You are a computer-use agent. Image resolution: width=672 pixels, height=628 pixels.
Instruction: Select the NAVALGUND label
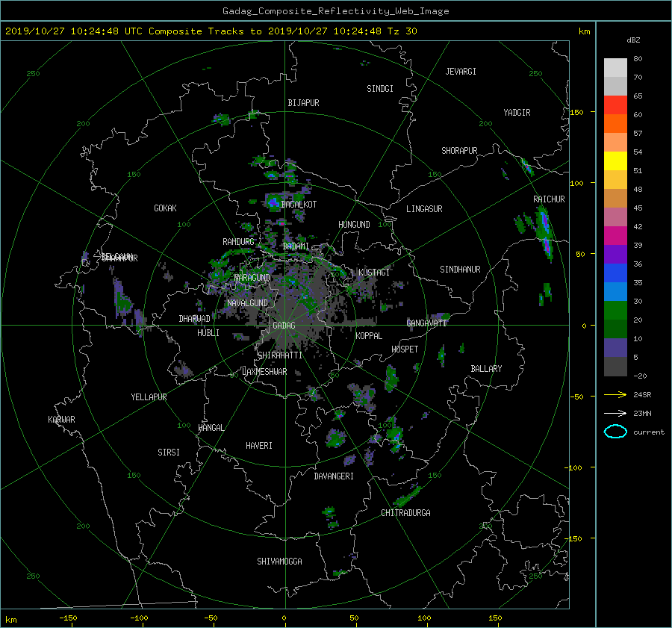[x=248, y=303]
